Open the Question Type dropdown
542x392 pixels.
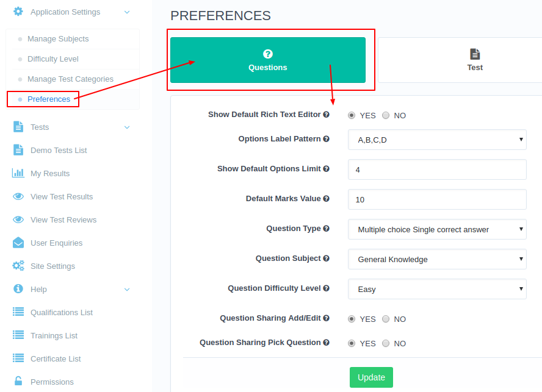[x=437, y=229]
